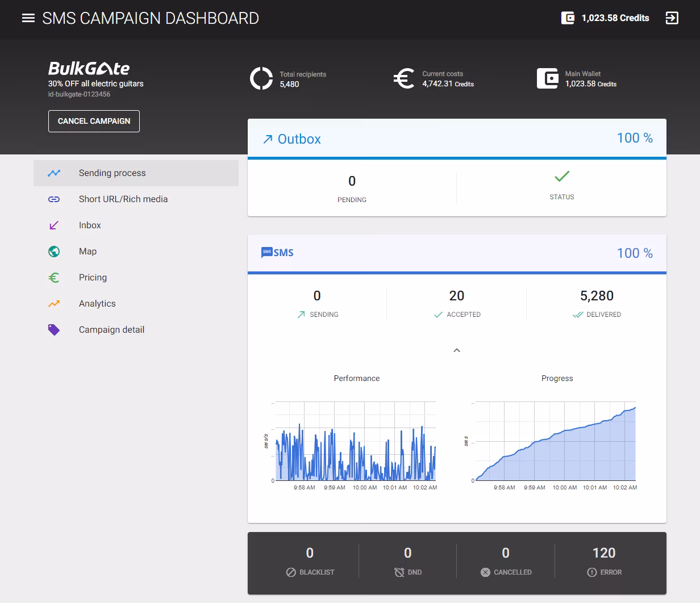Click the Map globe icon
Viewport: 700px width, 603px height.
pyautogui.click(x=54, y=252)
